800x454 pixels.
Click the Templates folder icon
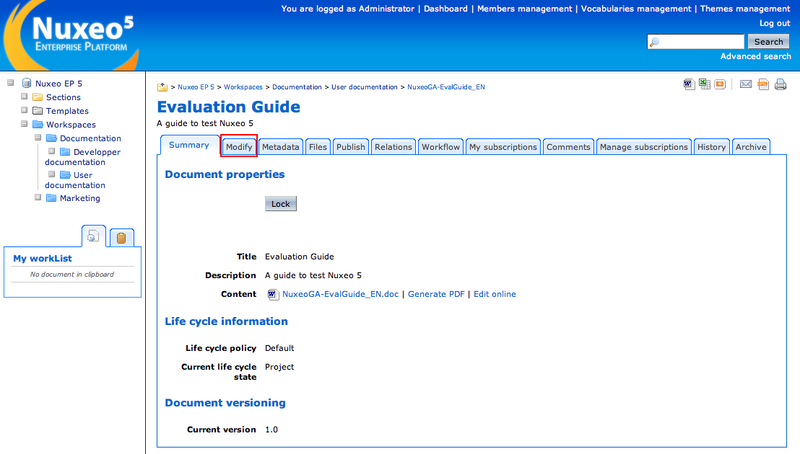coord(37,111)
